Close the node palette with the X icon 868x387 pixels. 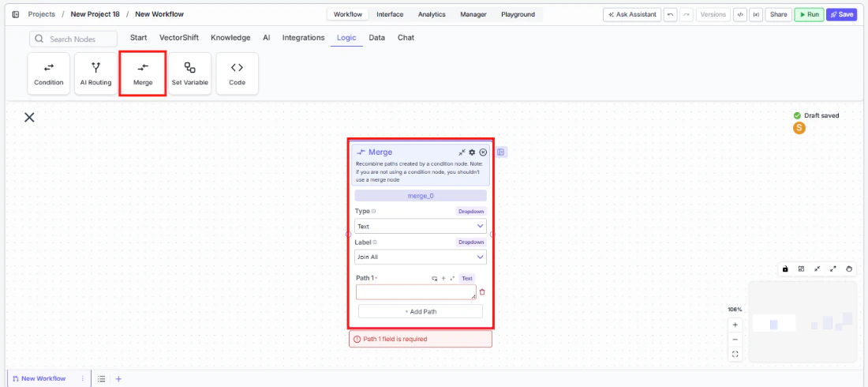[29, 117]
